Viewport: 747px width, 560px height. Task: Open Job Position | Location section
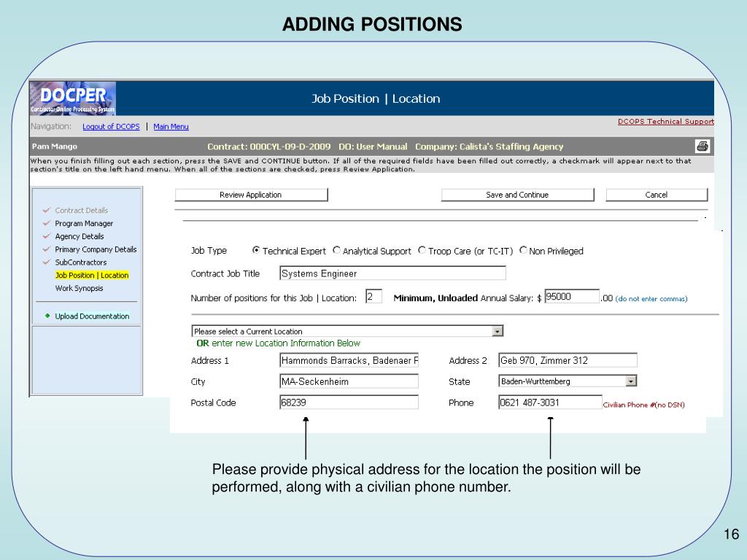[92, 275]
